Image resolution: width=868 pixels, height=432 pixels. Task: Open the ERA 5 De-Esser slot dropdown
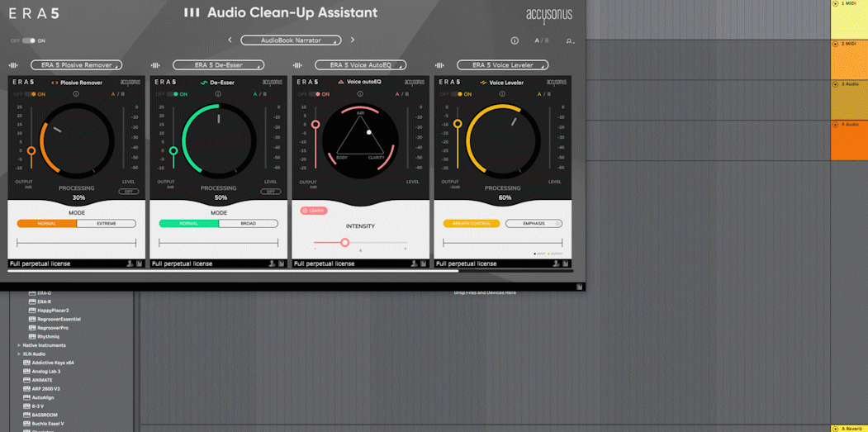(219, 65)
